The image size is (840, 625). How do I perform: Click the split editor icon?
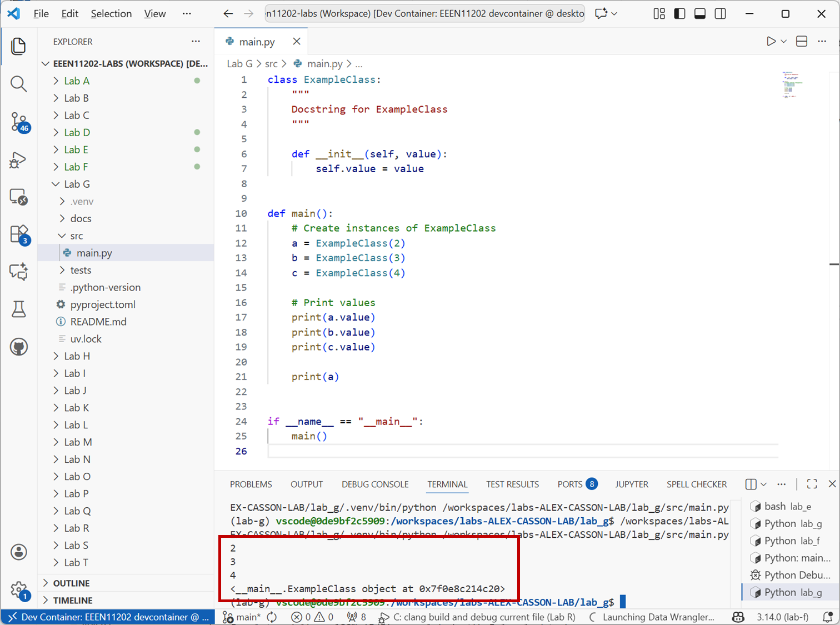click(802, 42)
